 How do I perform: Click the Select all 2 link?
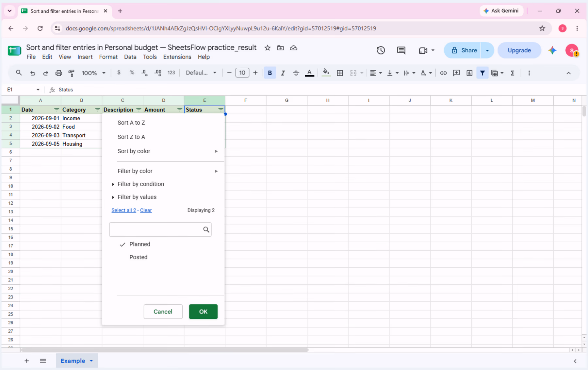pyautogui.click(x=123, y=210)
